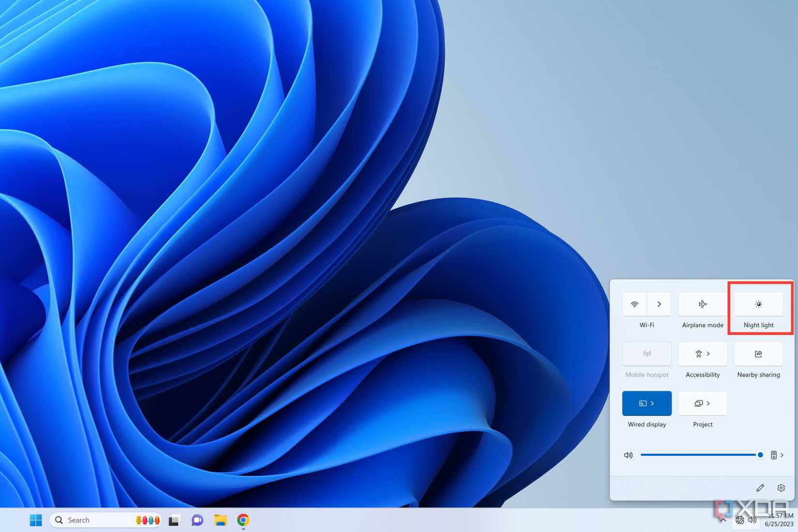Toggle Nearby sharing
Viewport: 798px width, 532px height.
point(758,354)
